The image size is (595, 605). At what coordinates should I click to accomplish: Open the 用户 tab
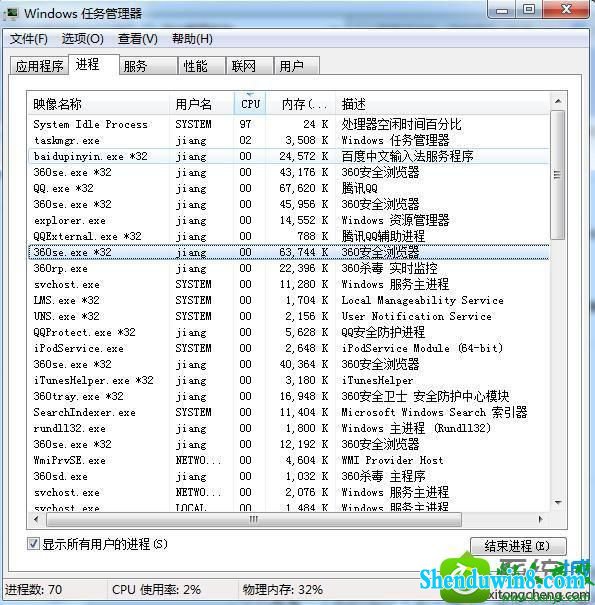pos(296,66)
